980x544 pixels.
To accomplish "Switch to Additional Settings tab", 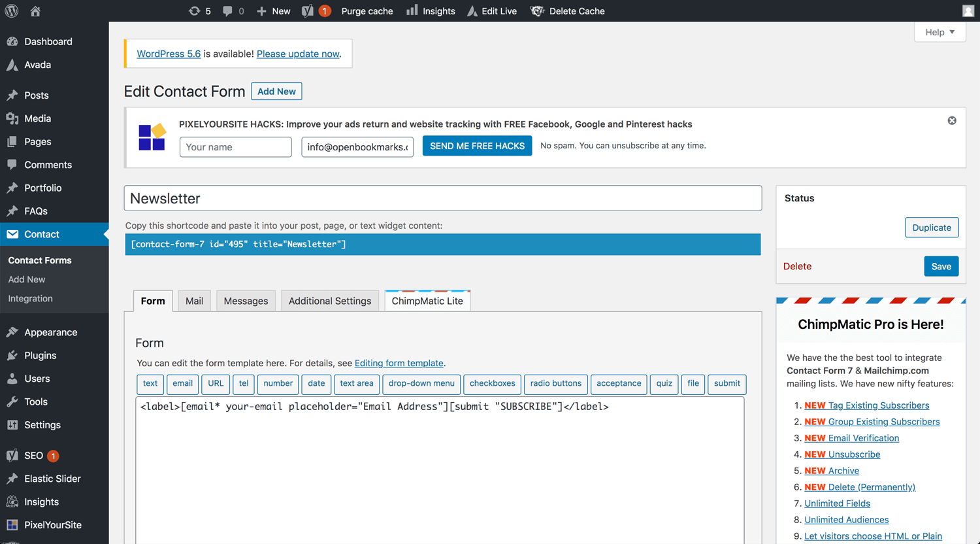I will click(x=330, y=301).
